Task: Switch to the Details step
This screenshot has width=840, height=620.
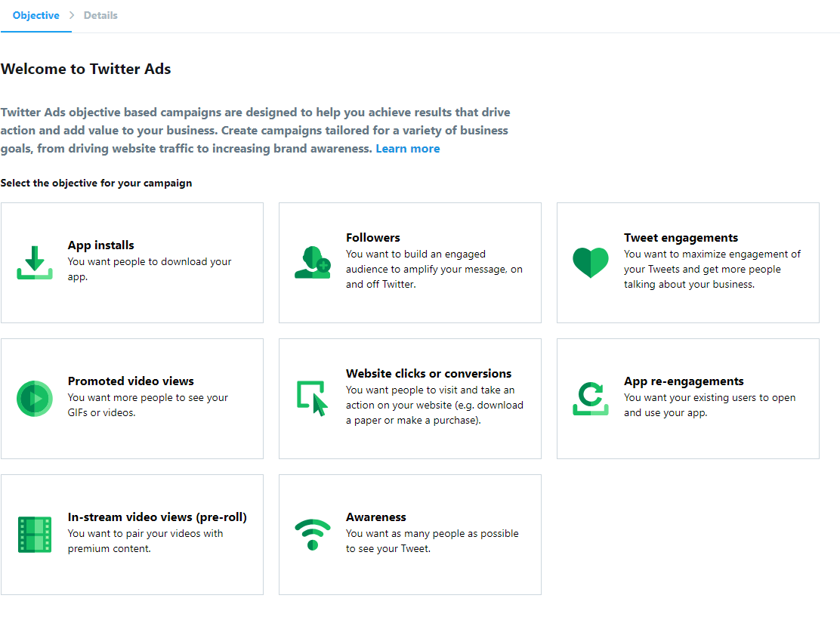Action: (x=100, y=16)
